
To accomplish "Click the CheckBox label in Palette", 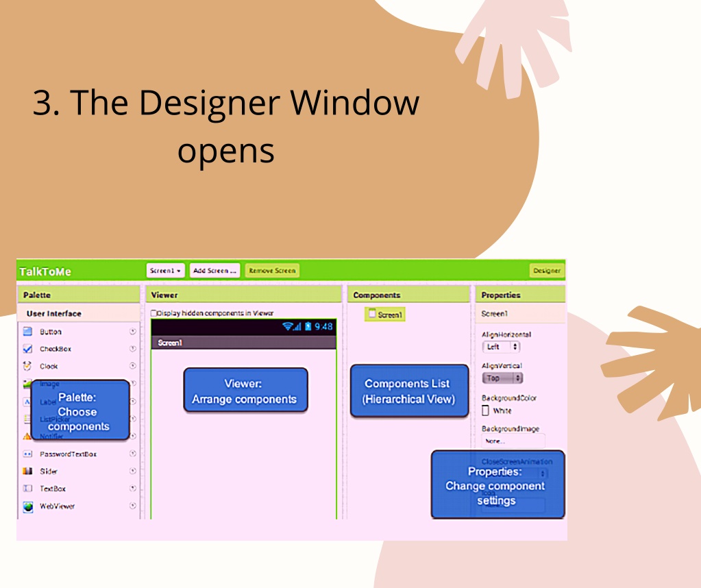I will [x=56, y=349].
